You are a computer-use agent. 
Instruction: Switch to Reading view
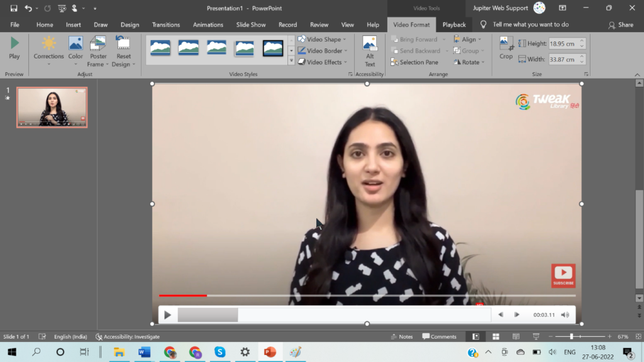(516, 337)
